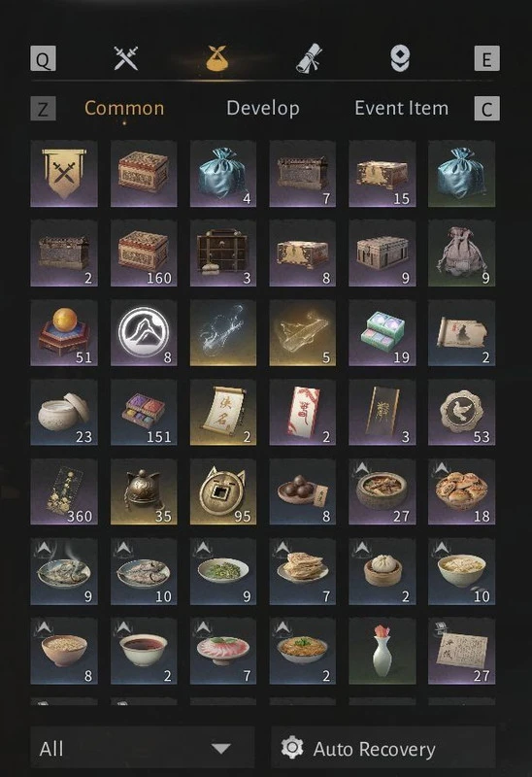
Task: Click the Auto Recovery button
Action: coord(383,748)
